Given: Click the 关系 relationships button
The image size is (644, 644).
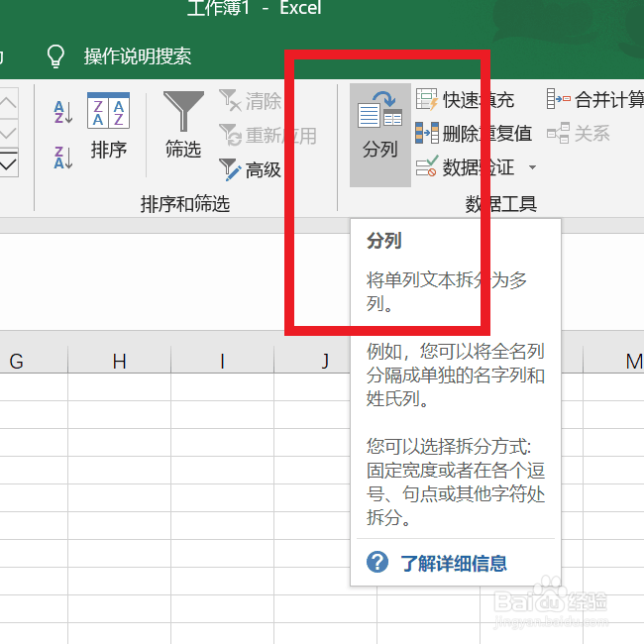Looking at the screenshot, I should 579,134.
